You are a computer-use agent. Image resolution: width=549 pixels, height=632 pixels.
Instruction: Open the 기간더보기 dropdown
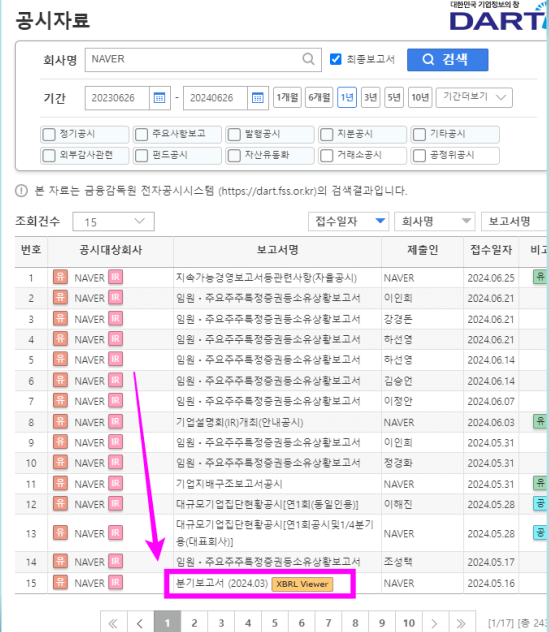coord(474,98)
